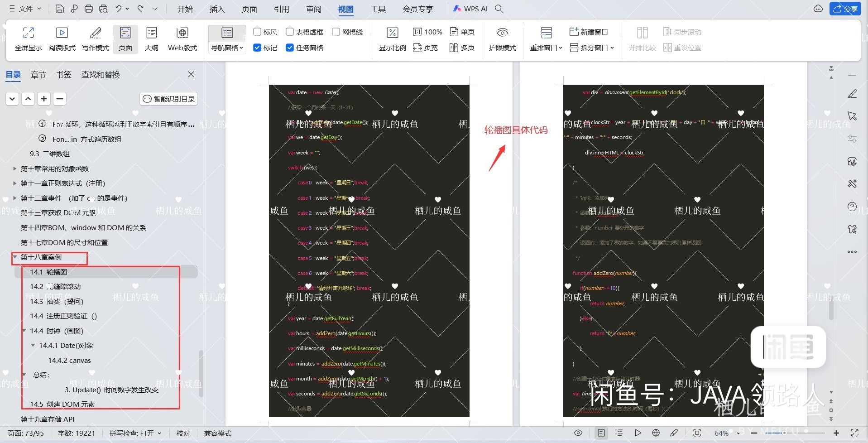
Task: Select the Page view (页面) button
Action: pyautogui.click(x=125, y=39)
